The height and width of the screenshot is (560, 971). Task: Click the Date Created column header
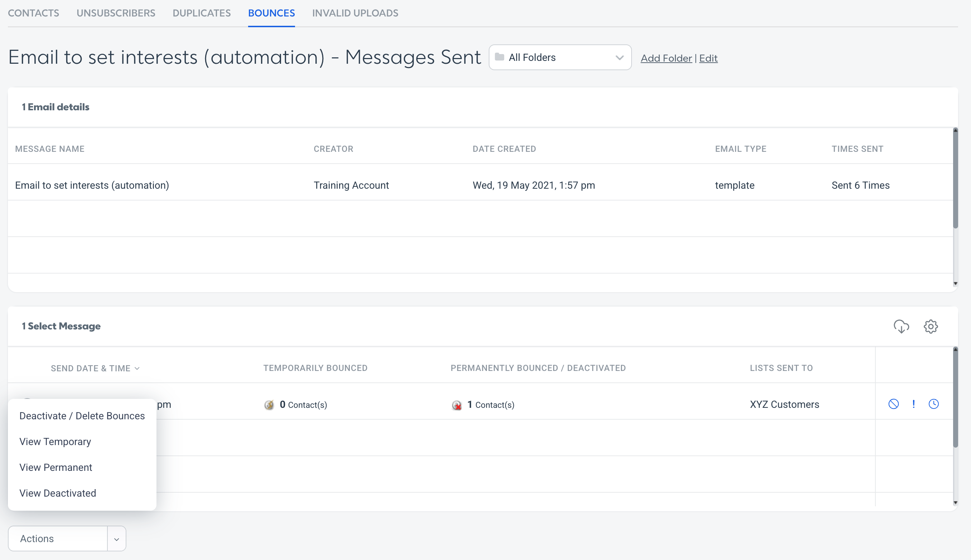point(504,149)
